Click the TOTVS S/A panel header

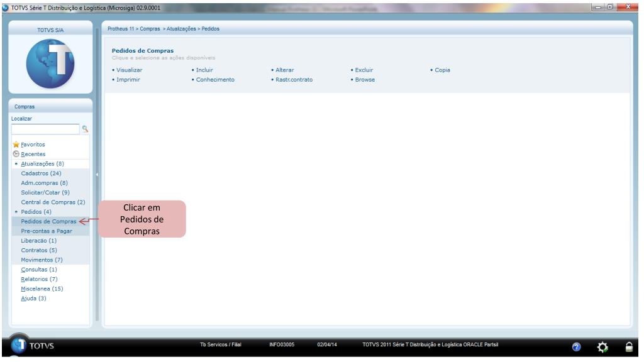pyautogui.click(x=50, y=30)
